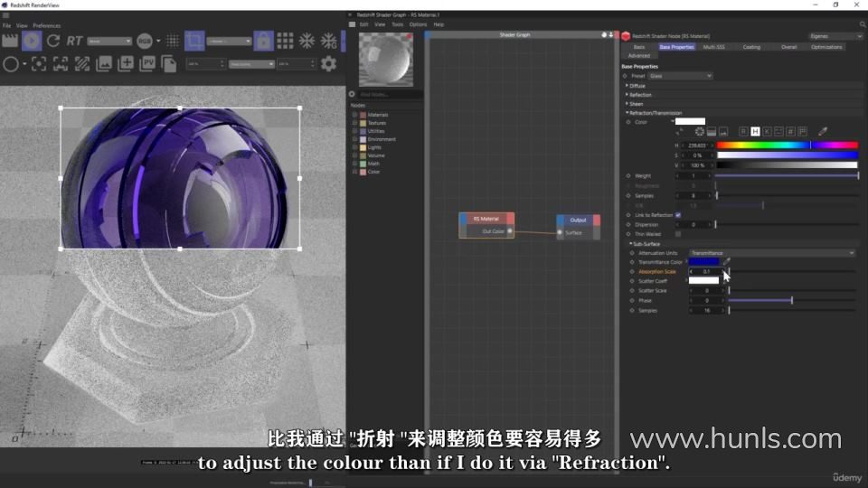The width and height of the screenshot is (868, 488).
Task: Toggle the render region crop icon
Action: click(x=194, y=41)
